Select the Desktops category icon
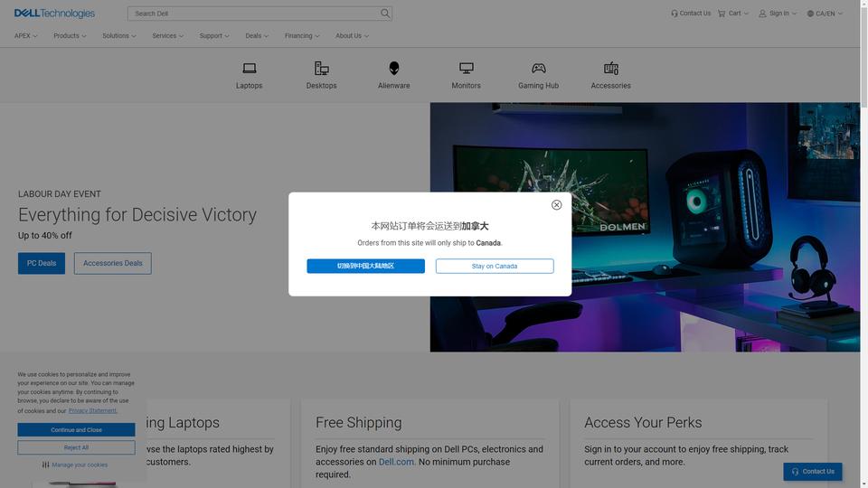This screenshot has width=868, height=488. click(322, 68)
